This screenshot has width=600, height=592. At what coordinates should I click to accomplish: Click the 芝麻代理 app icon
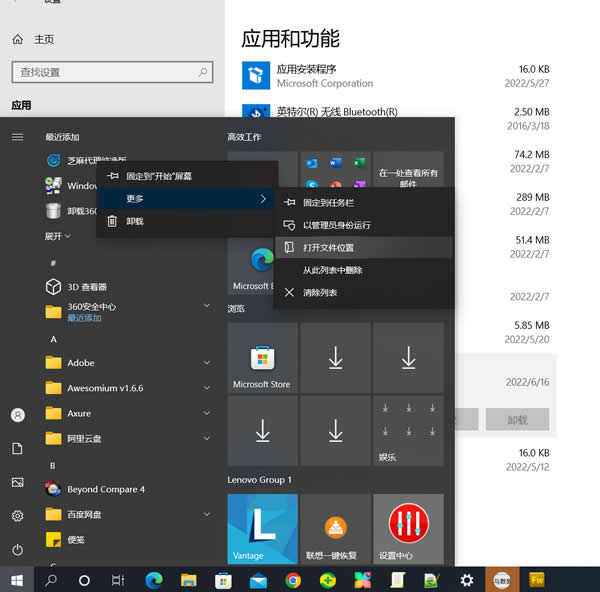pos(53,160)
